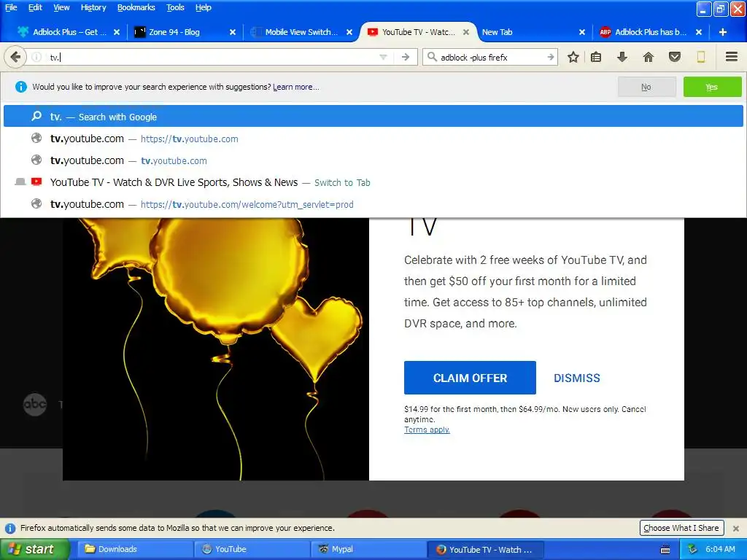Select the https://tv.youtube.com suggestion
The width and height of the screenshot is (747, 560).
pyautogui.click(x=373, y=139)
